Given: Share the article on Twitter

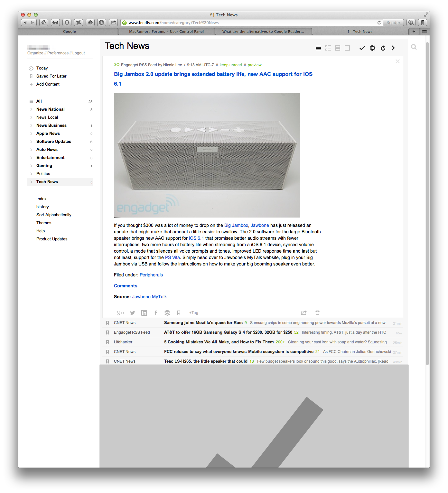Looking at the screenshot, I should [x=133, y=313].
